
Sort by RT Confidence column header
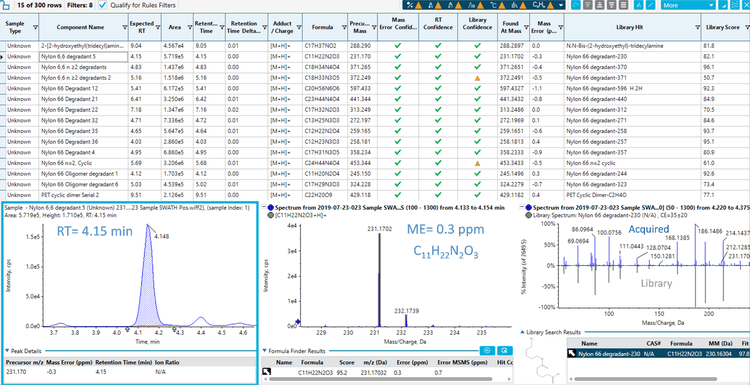point(438,27)
